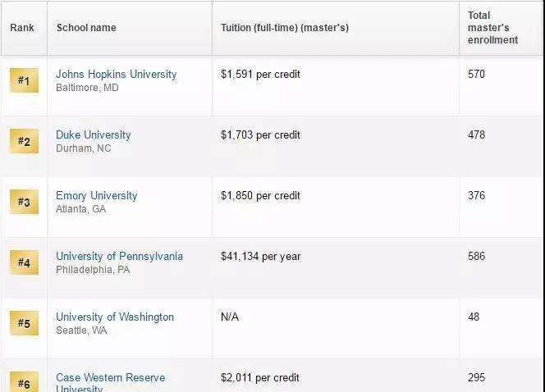Image resolution: width=545 pixels, height=392 pixels.
Task: Click the $1,591 per credit tuition cell
Action: [260, 74]
